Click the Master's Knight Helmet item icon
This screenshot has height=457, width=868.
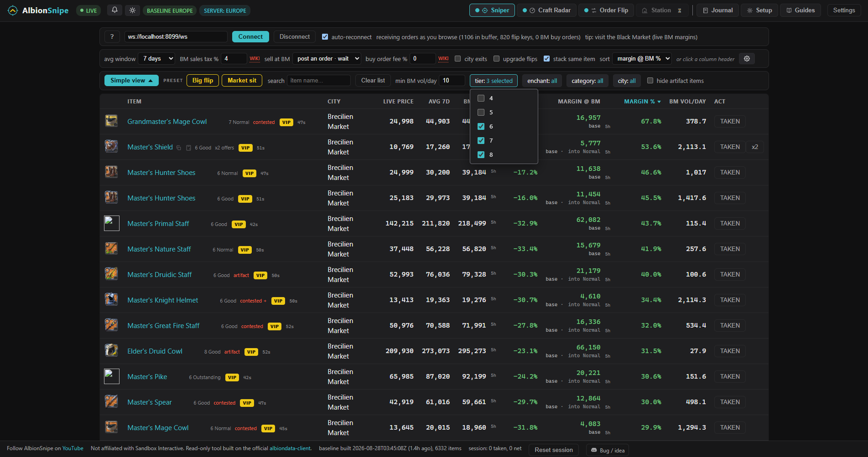tap(111, 300)
